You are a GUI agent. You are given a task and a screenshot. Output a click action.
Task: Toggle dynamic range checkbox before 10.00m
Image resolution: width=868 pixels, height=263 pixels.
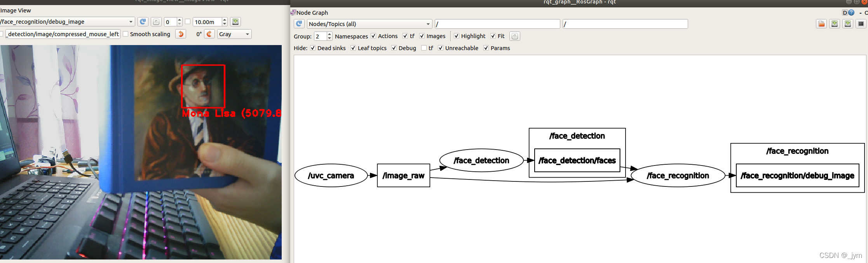click(188, 22)
